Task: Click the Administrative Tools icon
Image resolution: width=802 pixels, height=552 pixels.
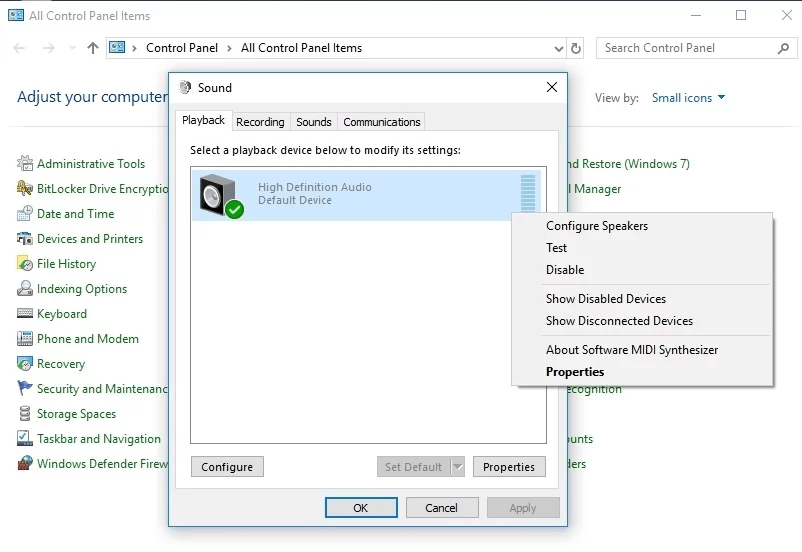Action: pos(25,164)
